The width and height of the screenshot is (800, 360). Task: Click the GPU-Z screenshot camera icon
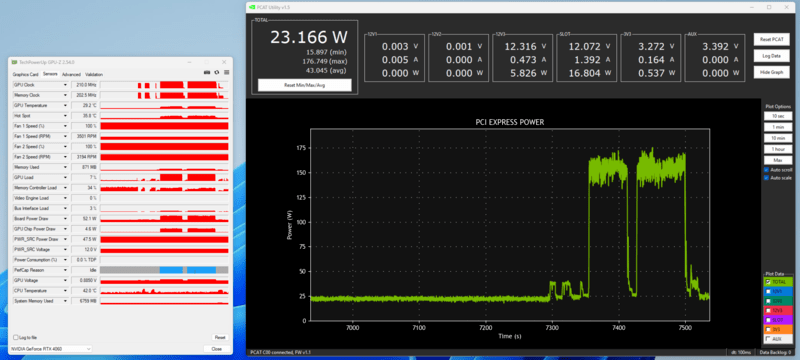tap(207, 72)
